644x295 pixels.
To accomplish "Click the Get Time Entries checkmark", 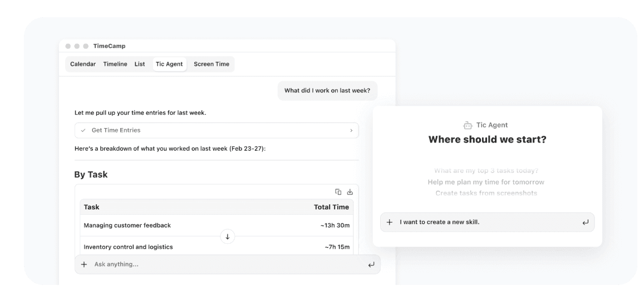I will pyautogui.click(x=83, y=130).
